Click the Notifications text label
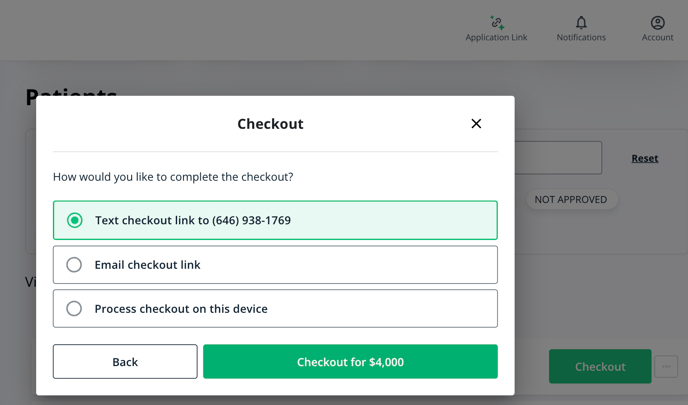Image resolution: width=688 pixels, height=405 pixels. click(x=581, y=38)
